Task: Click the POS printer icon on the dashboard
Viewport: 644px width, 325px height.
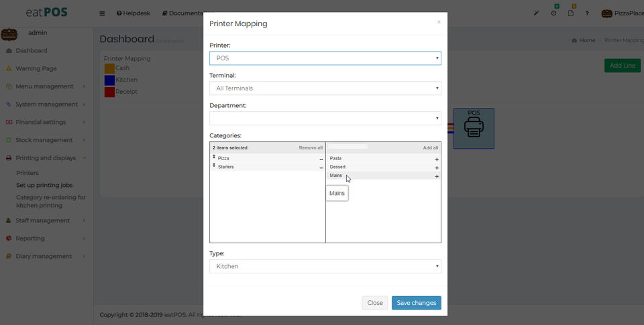Action: tap(474, 128)
